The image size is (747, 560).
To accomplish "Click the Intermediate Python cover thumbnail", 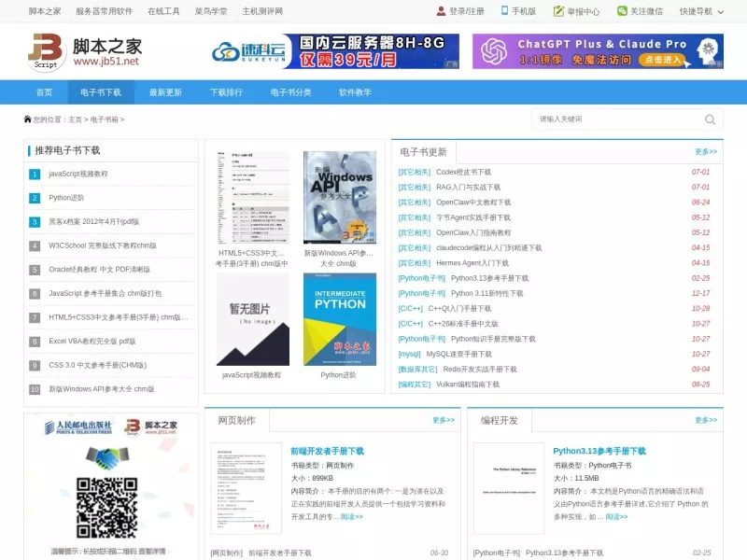I will tap(340, 319).
